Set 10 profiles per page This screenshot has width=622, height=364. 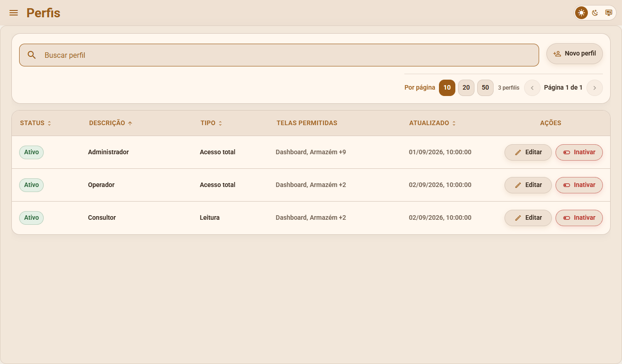[x=447, y=88]
